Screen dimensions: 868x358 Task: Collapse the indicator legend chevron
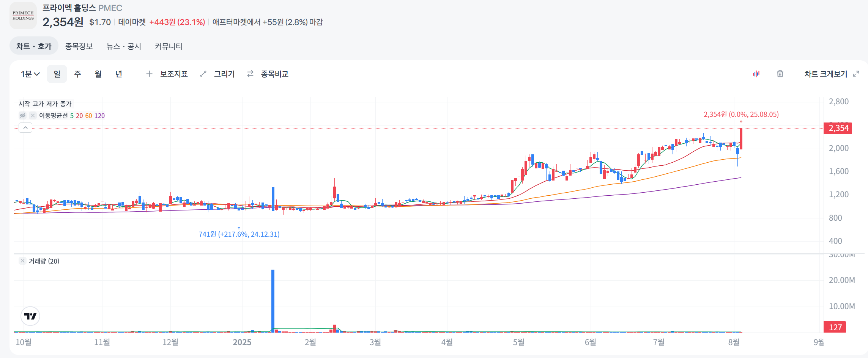[x=25, y=128]
